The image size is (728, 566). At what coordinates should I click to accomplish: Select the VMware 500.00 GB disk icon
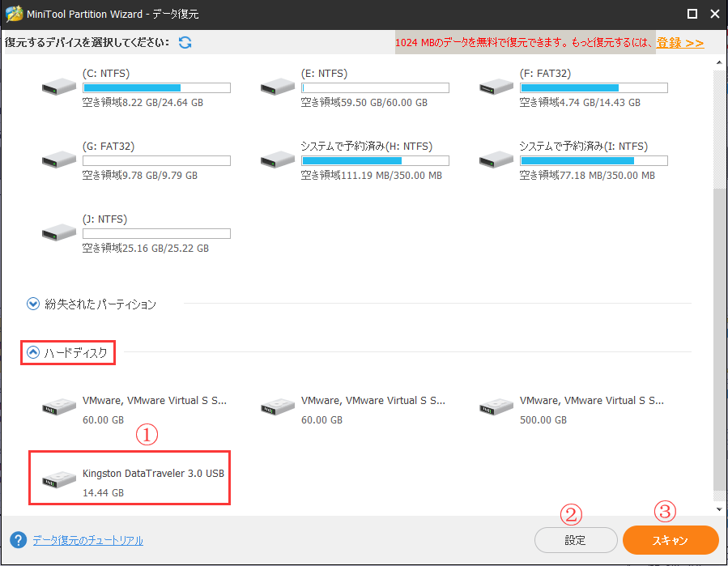pyautogui.click(x=496, y=406)
